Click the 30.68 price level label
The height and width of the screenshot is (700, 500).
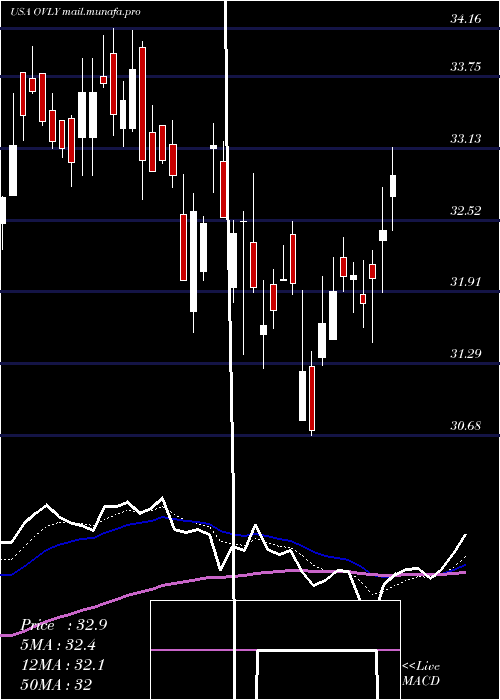(x=466, y=425)
